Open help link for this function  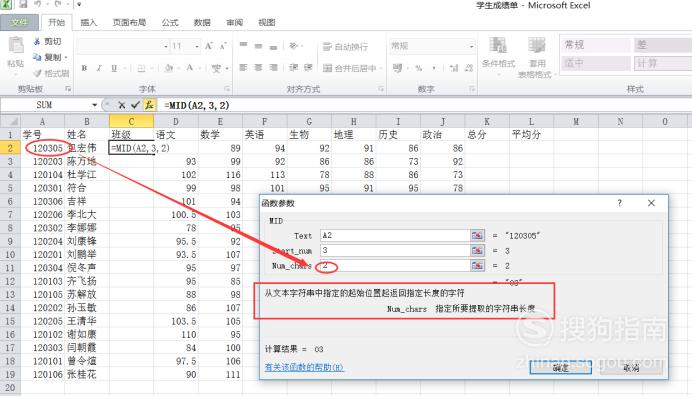pos(304,367)
